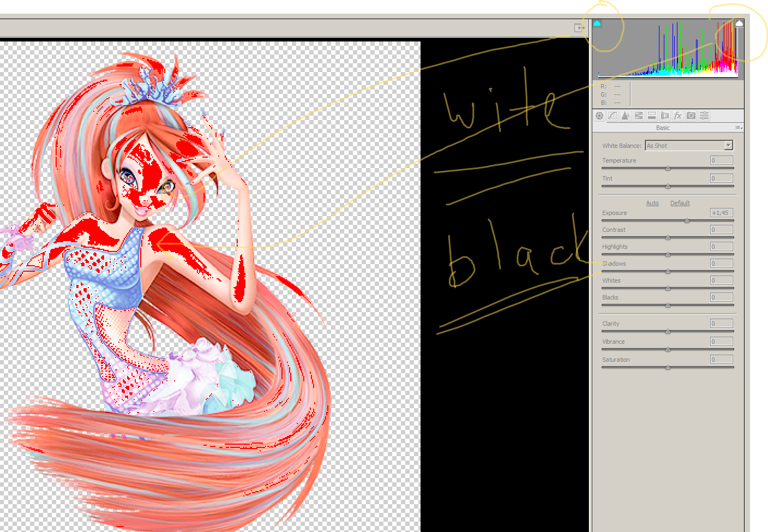768x532 pixels.
Task: Open the Detail tab with triangles icon
Action: 626,116
